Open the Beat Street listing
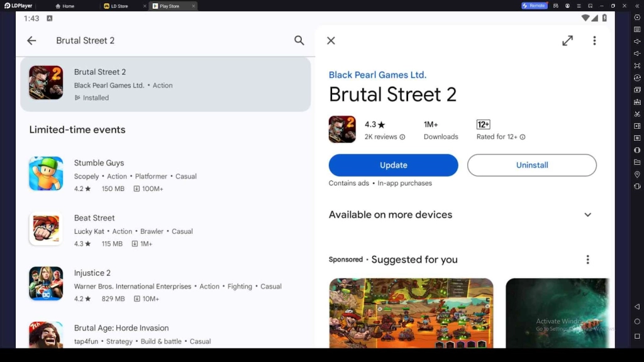This screenshot has height=362, width=644. coord(165,230)
